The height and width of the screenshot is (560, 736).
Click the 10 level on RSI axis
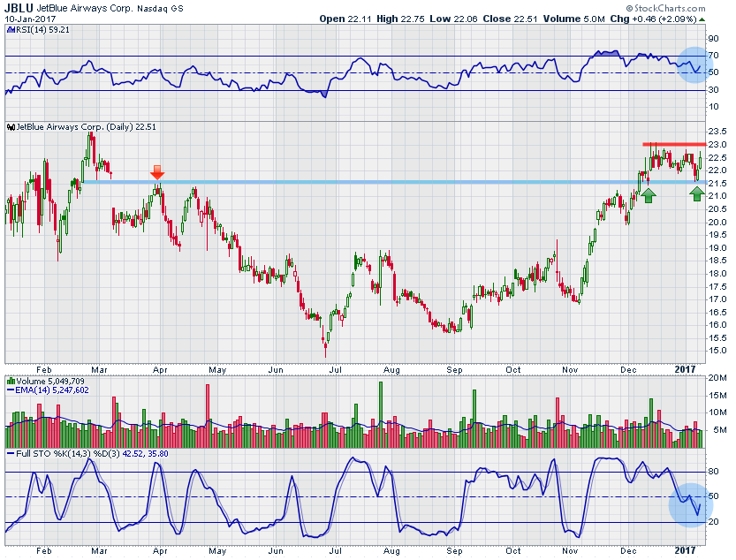714,107
